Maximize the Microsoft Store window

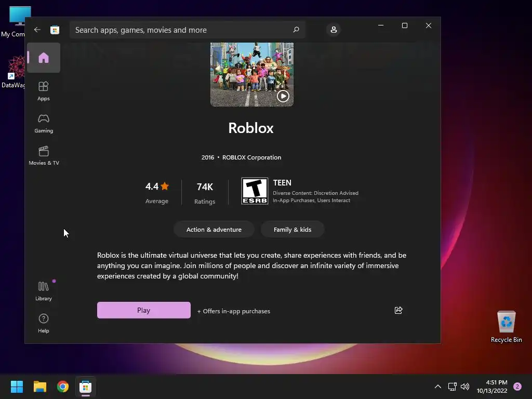404,25
